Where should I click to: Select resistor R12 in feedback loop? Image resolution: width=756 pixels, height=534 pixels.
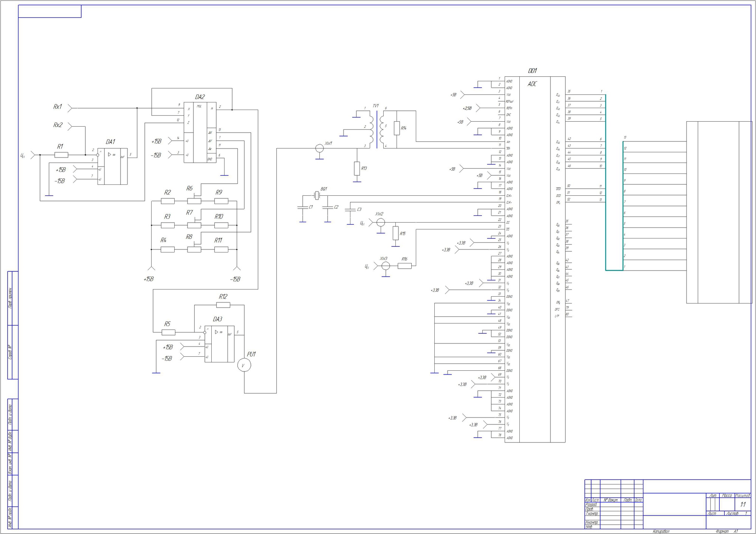(x=223, y=305)
